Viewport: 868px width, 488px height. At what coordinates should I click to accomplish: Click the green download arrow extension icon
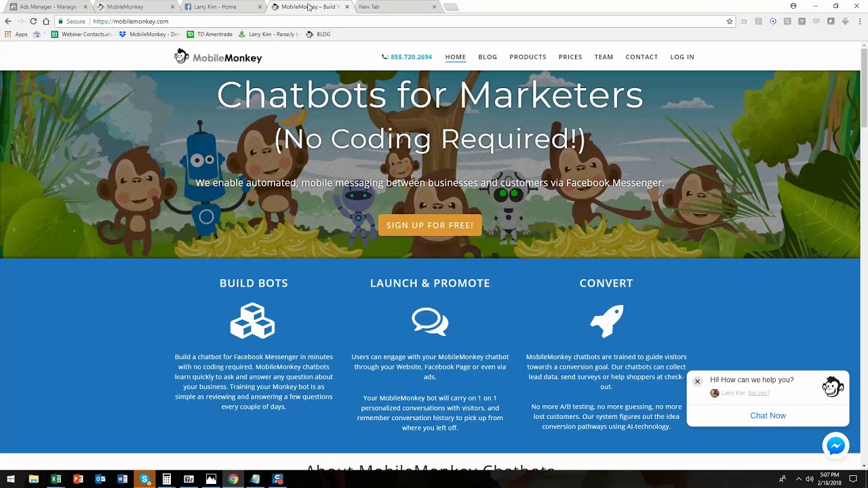845,21
